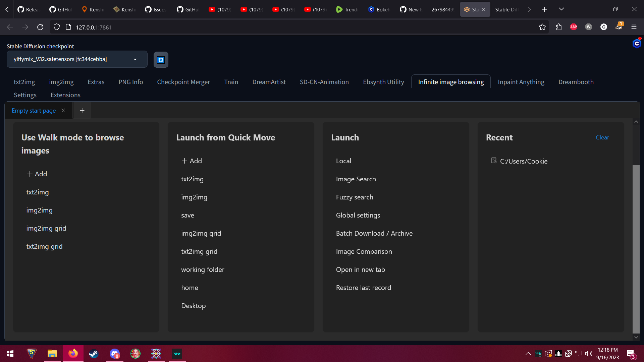Viewport: 644px width, 362px height.
Task: Open Steam from the taskbar
Action: point(94,354)
